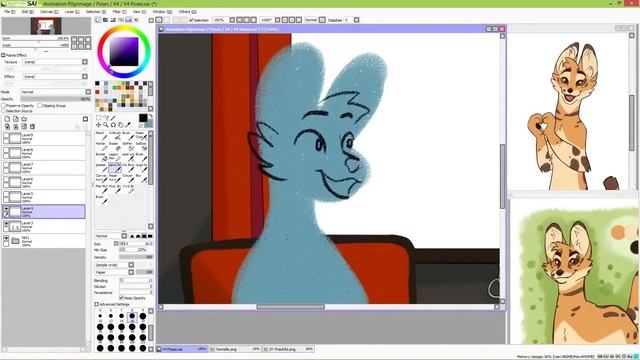Hide the Set1 folder layer

[x=6, y=238]
